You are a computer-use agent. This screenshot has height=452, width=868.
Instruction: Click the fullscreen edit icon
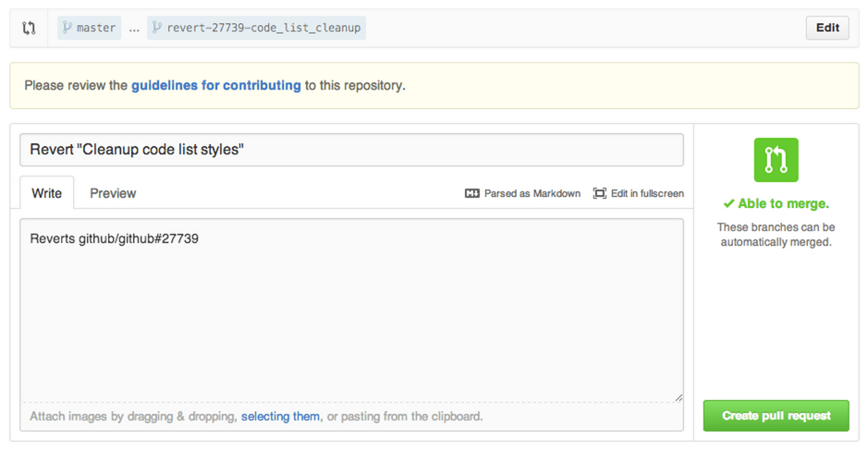pyautogui.click(x=600, y=193)
